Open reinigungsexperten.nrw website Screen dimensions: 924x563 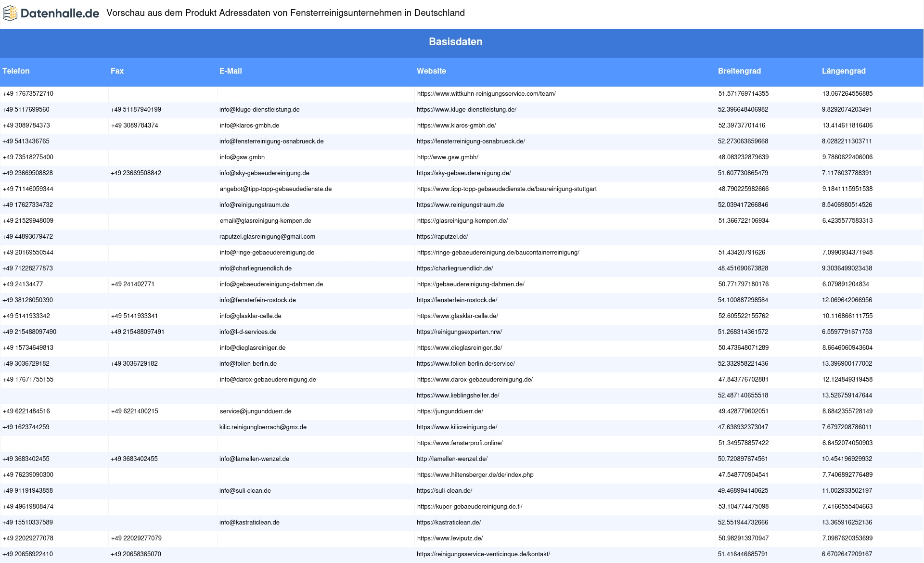pos(460,332)
